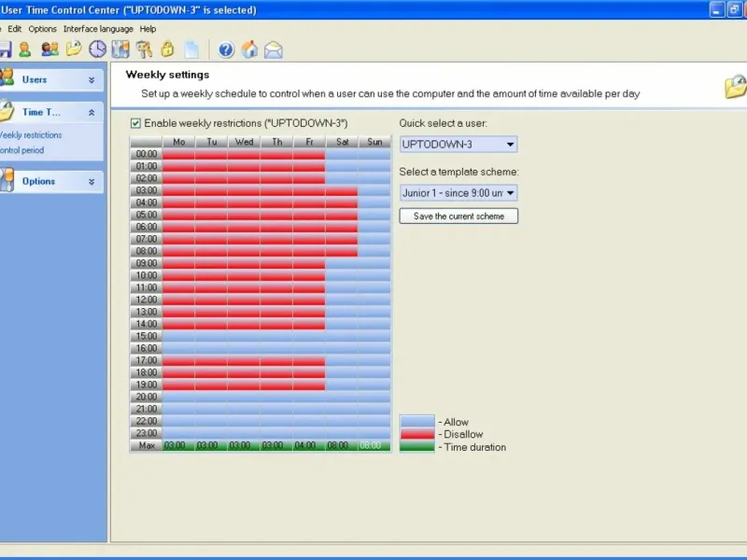
Task: Open the Quick select a user dropdown
Action: pos(458,145)
